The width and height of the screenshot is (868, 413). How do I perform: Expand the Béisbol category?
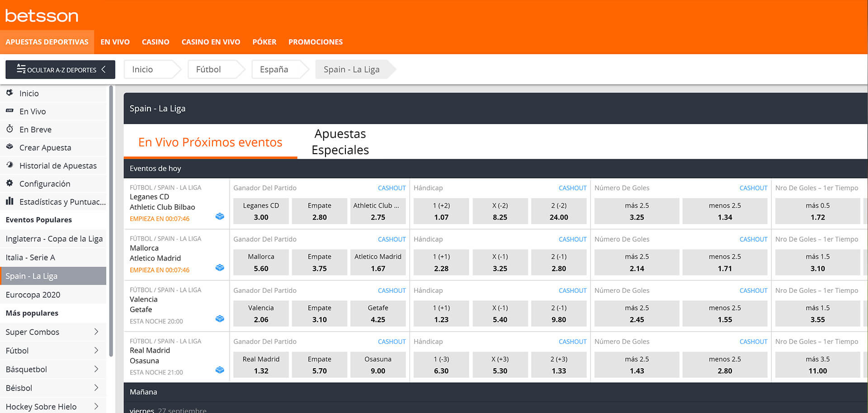coord(96,388)
